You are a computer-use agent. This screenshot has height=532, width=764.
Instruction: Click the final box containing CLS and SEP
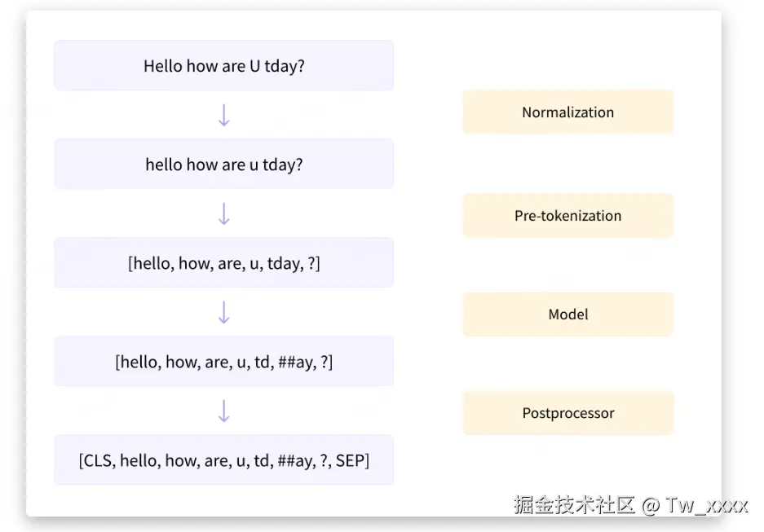pos(223,460)
